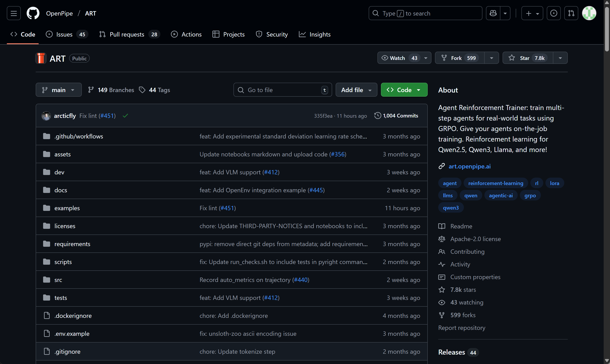
Task: Open the green Code dropdown
Action: [404, 90]
